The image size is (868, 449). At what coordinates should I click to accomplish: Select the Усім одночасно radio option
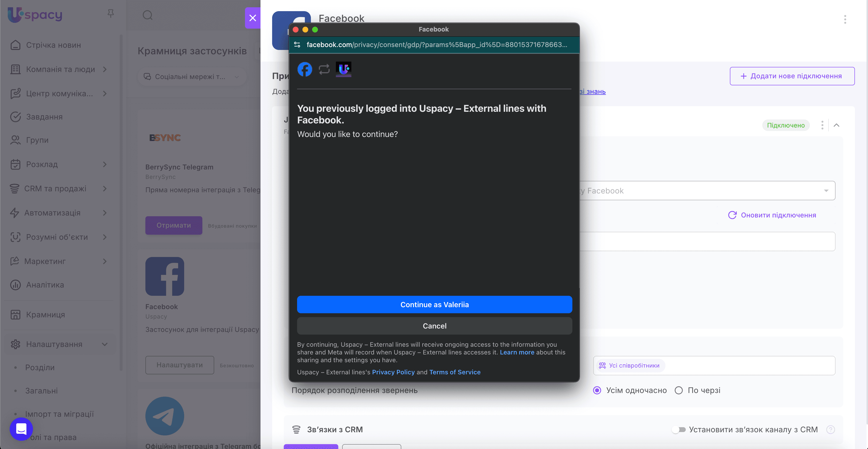[x=597, y=390]
